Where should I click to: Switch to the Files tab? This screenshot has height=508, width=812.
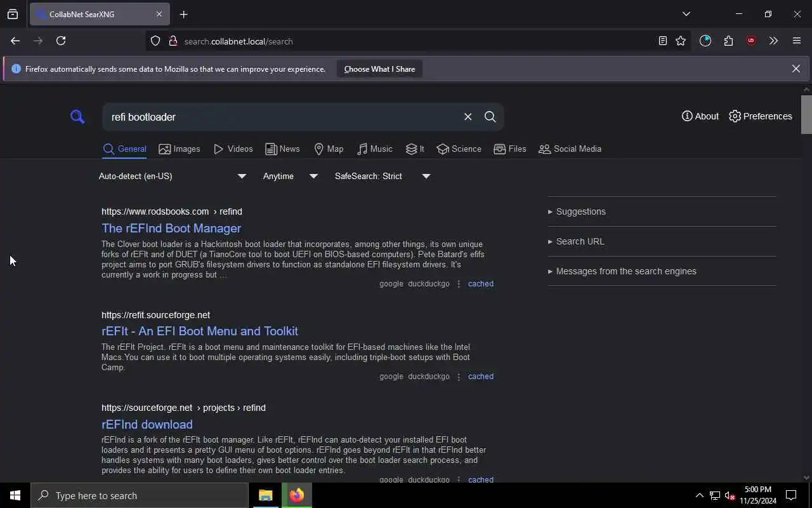pos(510,149)
